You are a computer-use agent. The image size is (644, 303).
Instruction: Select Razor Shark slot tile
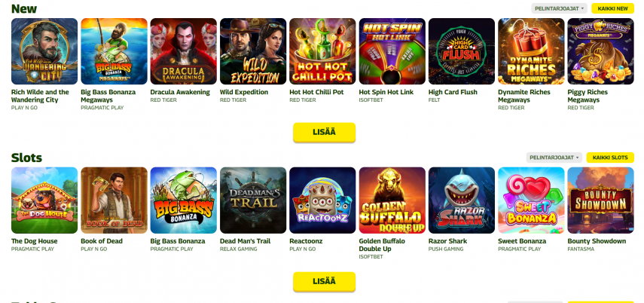tap(462, 200)
